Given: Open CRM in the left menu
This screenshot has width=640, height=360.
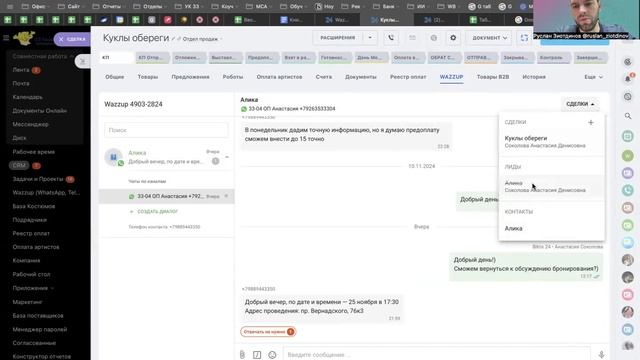Looking at the screenshot, I should tap(19, 165).
